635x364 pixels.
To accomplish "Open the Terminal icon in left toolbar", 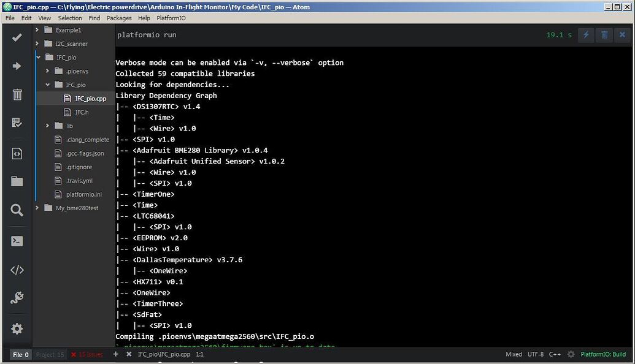I will point(17,241).
